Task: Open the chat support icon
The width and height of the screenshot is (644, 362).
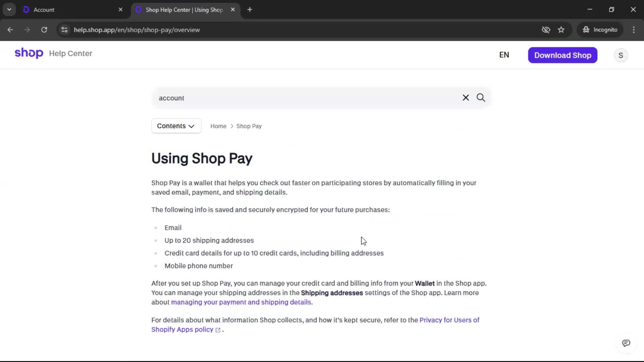Action: coord(626,343)
